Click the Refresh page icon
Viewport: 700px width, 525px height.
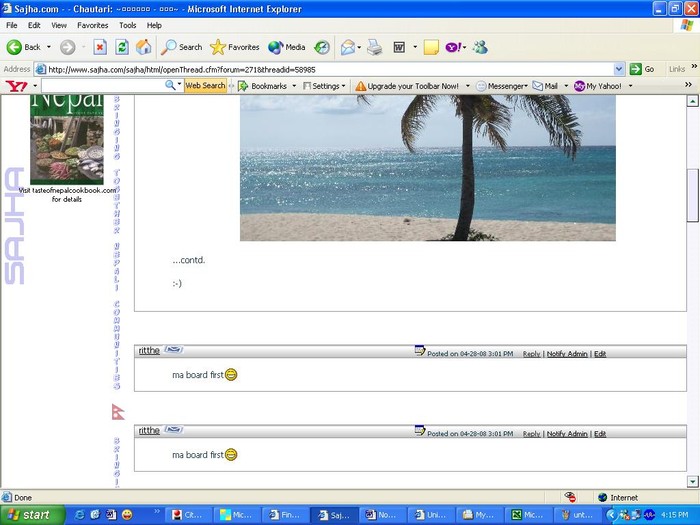coord(122,47)
